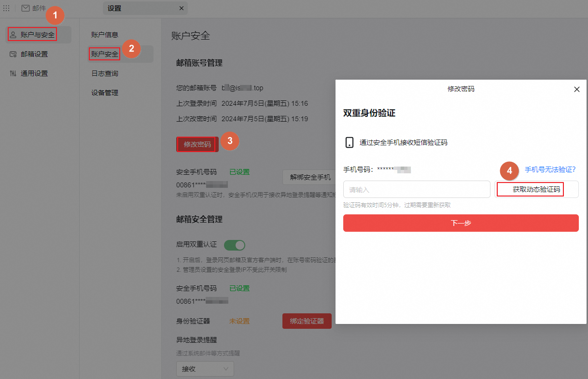Open the apps grid icon

[x=6, y=8]
